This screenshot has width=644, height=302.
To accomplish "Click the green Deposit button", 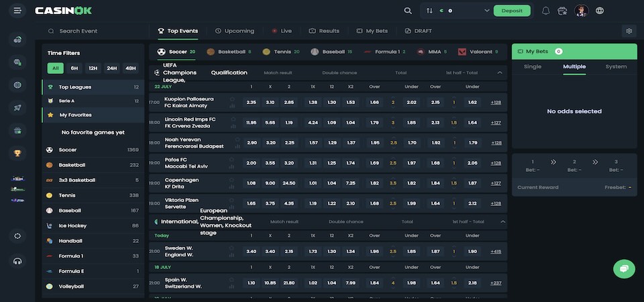I will pos(512,11).
